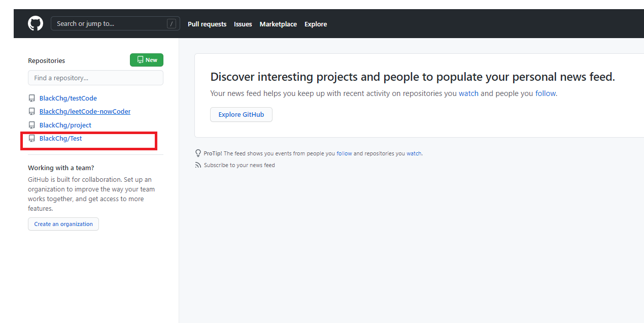644x323 pixels.
Task: Open the Explore header item
Action: tap(316, 24)
